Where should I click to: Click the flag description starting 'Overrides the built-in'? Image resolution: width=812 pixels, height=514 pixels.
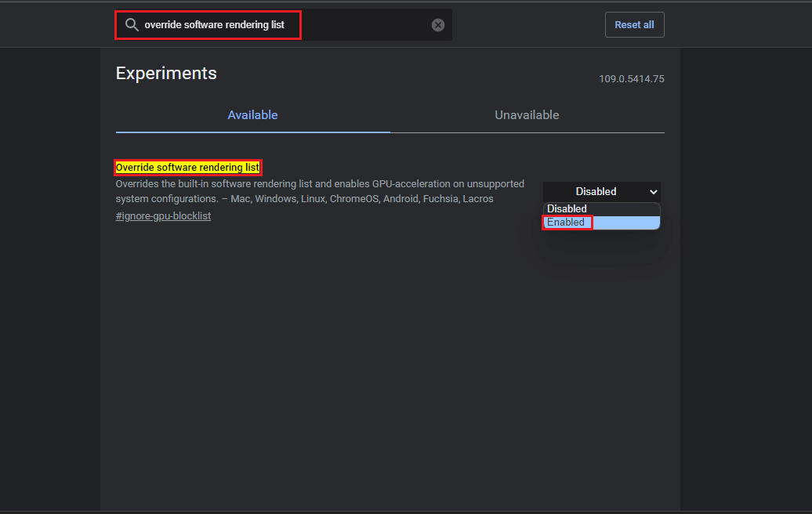(x=320, y=191)
